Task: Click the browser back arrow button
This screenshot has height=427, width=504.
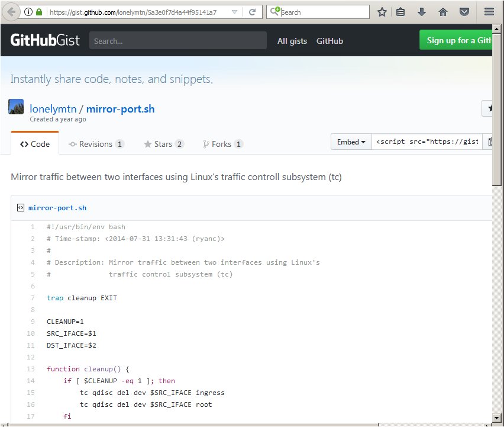Action: click(12, 12)
